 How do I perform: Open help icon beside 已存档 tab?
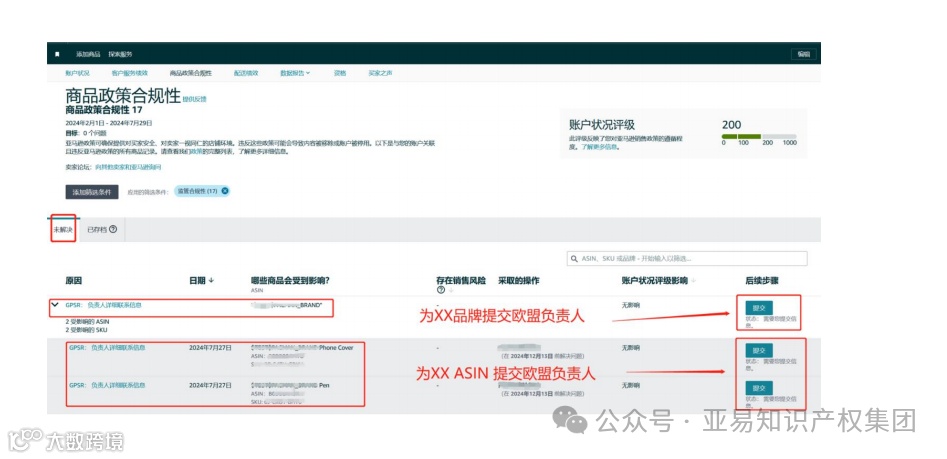(x=113, y=230)
